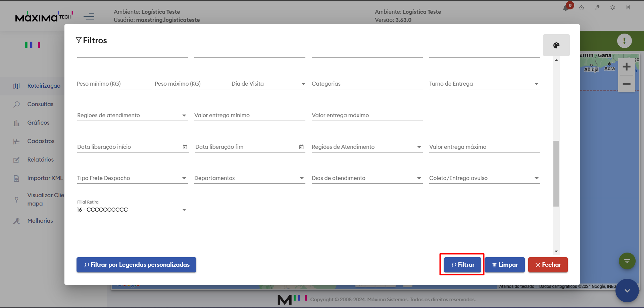Click the Máxima Tech logo
This screenshot has height=308, width=644.
44,16
